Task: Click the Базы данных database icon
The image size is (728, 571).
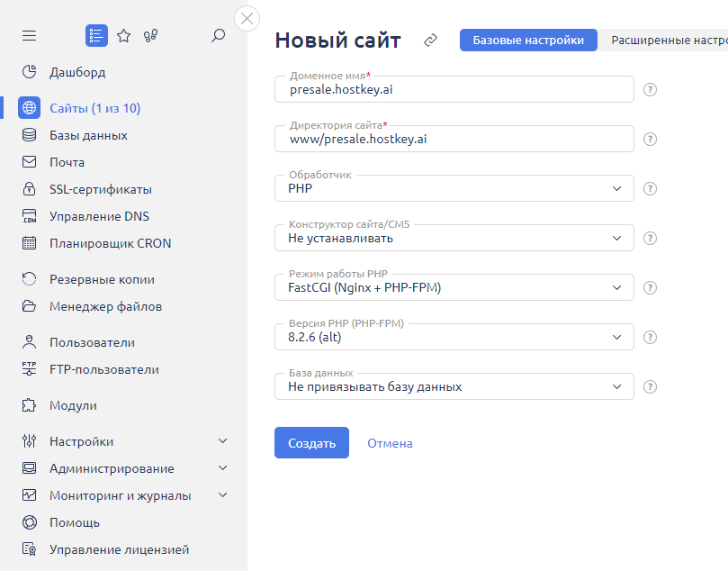Action: tap(30, 135)
